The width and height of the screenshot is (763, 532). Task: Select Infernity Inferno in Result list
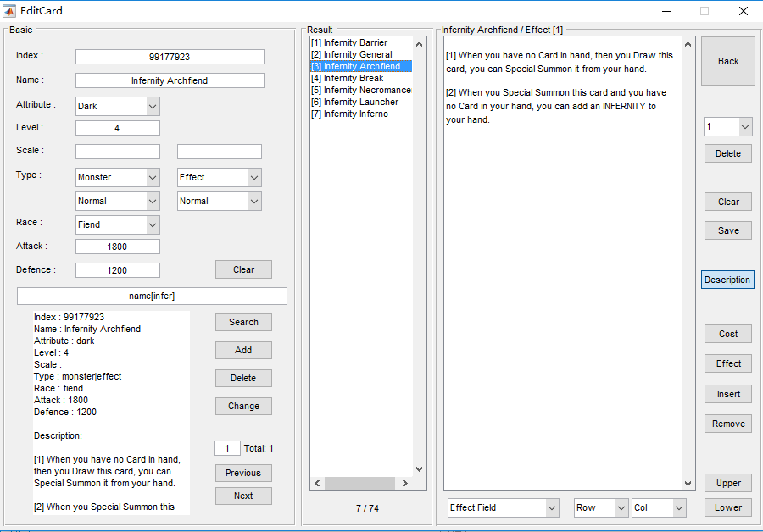361,114
